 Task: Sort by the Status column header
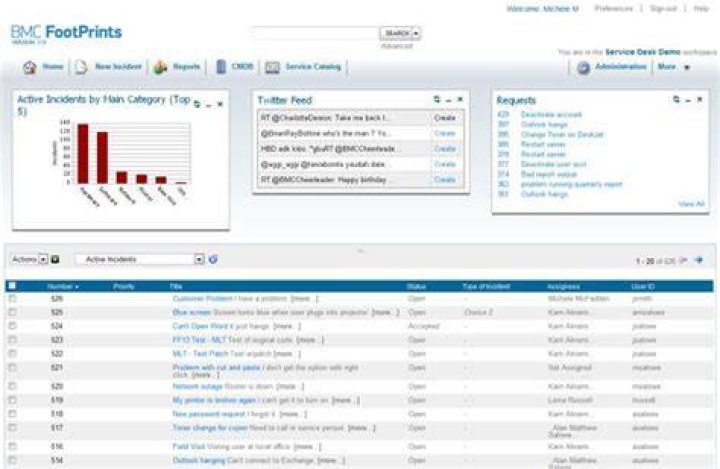[x=416, y=286]
